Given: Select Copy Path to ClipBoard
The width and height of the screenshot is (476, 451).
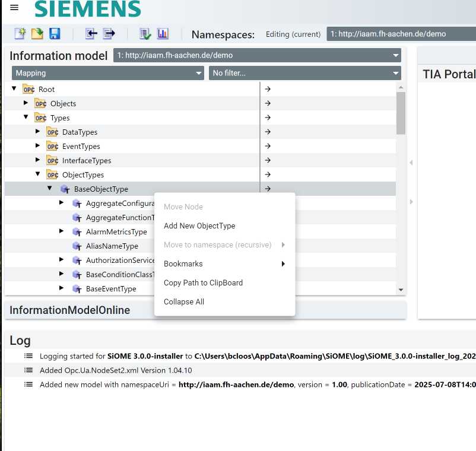Looking at the screenshot, I should [x=203, y=283].
